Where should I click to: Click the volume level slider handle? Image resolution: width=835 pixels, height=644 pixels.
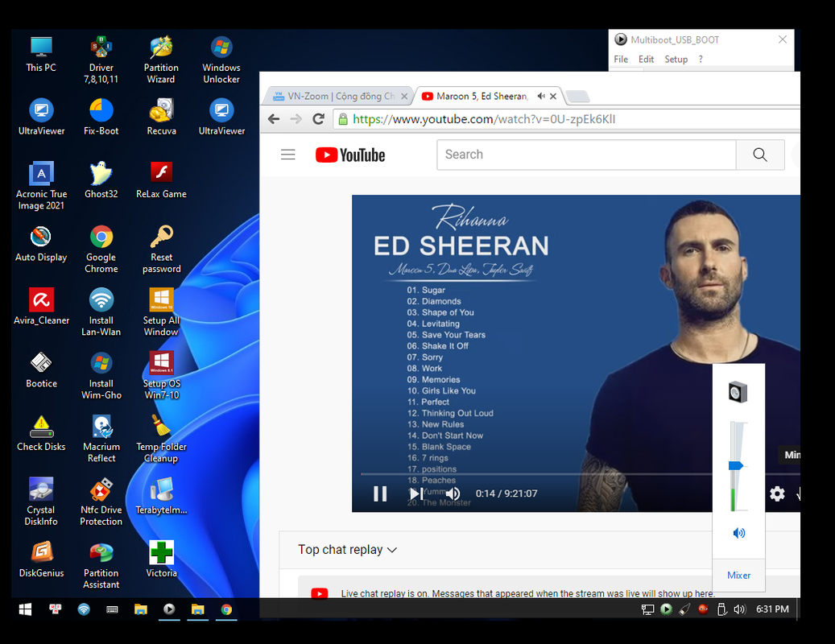(735, 466)
